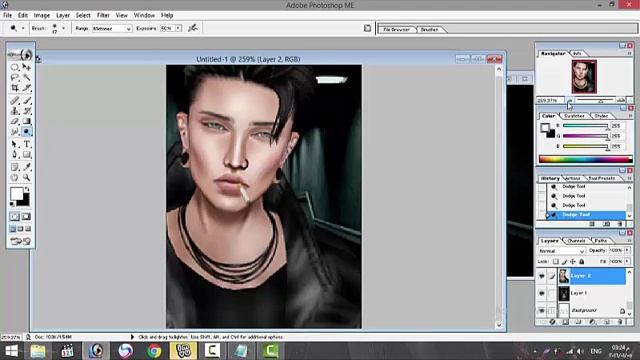Delete layer using Layers panel trash icon
Viewport: 640px width, 360px height.
[x=620, y=322]
